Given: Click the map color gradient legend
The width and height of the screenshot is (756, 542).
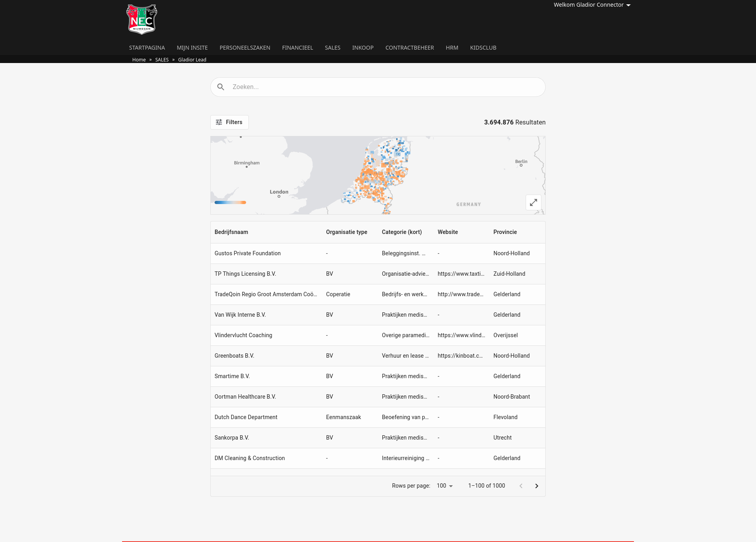Looking at the screenshot, I should [230, 202].
